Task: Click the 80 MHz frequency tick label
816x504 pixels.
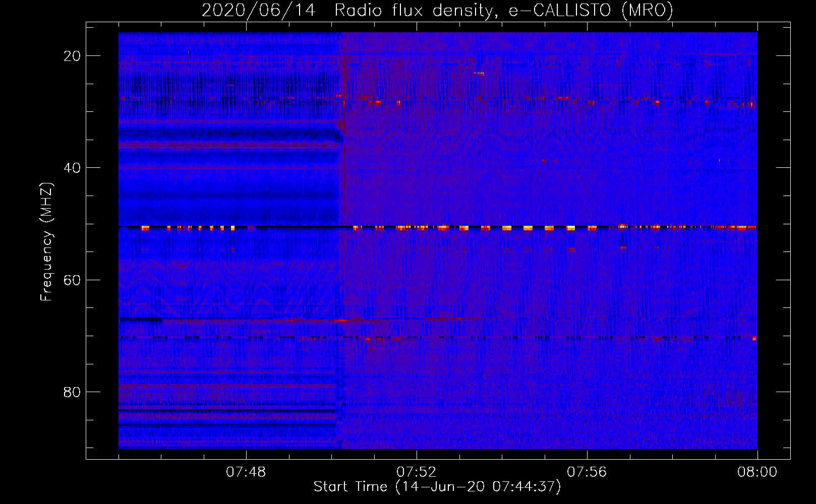Action: [x=73, y=392]
